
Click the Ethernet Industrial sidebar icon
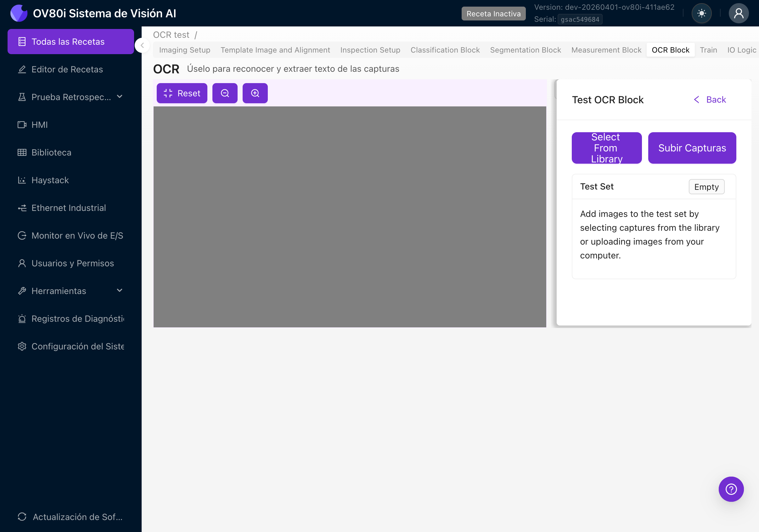click(x=22, y=208)
